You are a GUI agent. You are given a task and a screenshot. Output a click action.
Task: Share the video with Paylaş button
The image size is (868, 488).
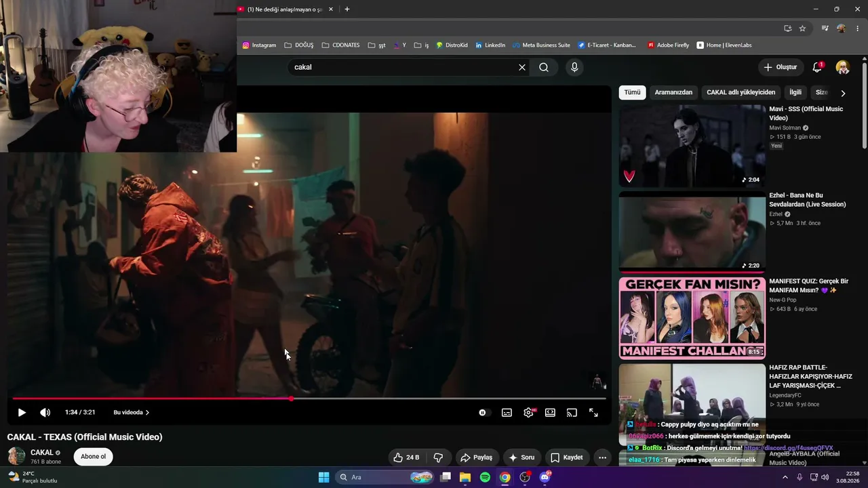click(476, 457)
